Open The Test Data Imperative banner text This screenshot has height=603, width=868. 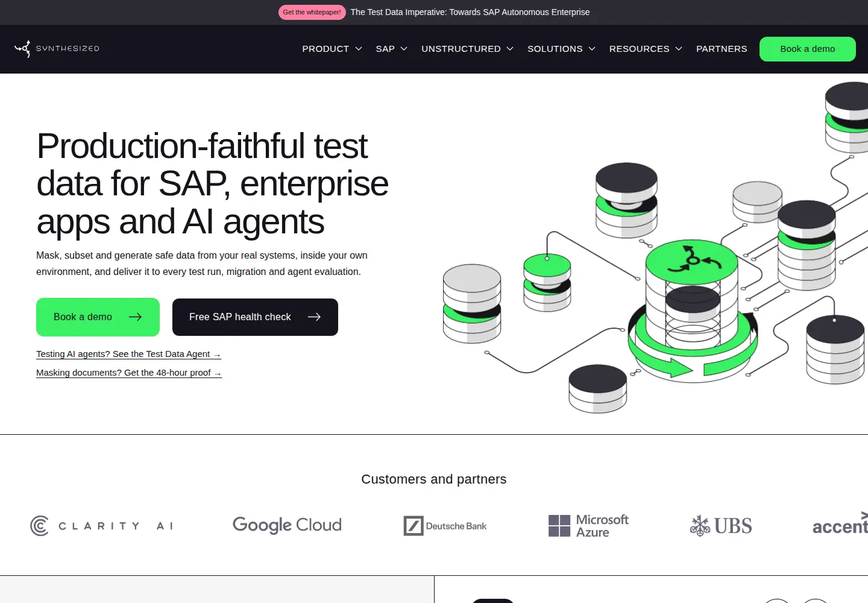(x=470, y=12)
